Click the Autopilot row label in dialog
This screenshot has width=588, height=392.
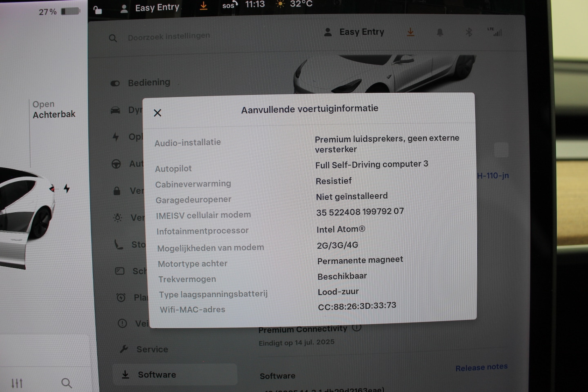tap(173, 169)
